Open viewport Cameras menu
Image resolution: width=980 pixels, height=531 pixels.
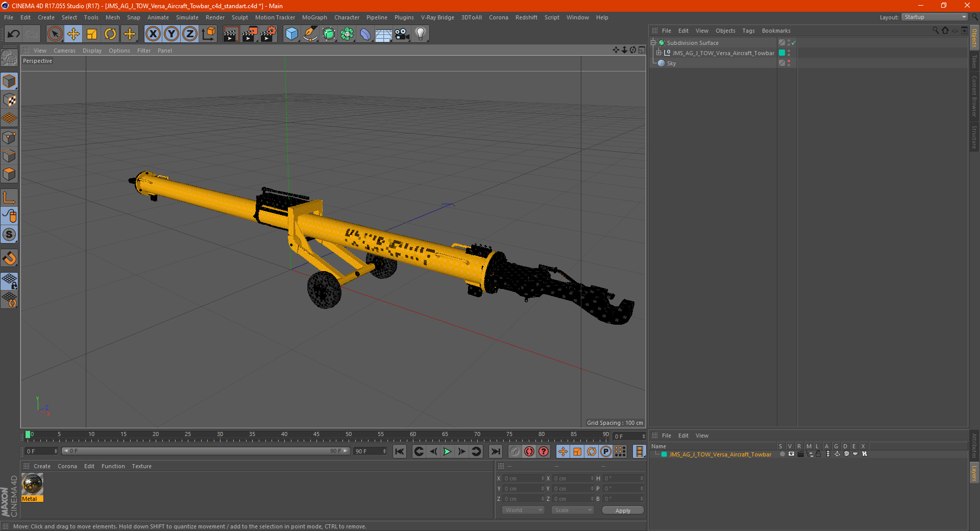(x=64, y=51)
